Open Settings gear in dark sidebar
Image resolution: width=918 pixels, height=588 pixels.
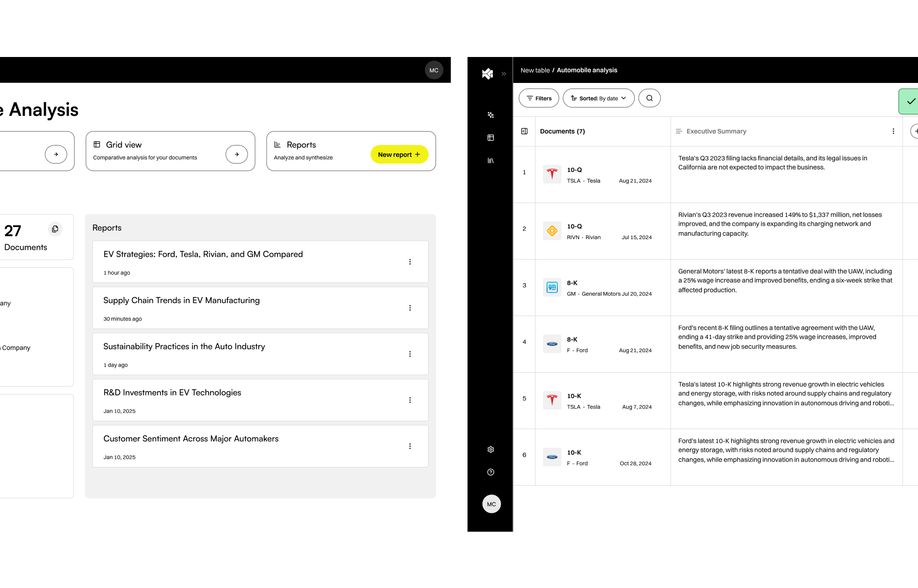(x=491, y=449)
